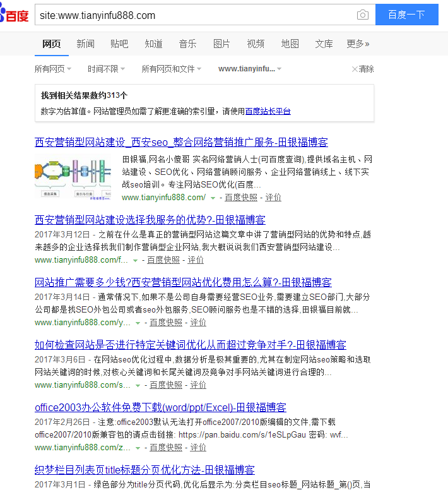Open result 西安营销型网站建设_西安seo_整合网络营销推广服务
Image resolution: width=448 pixels, height=490 pixels.
coord(181,142)
